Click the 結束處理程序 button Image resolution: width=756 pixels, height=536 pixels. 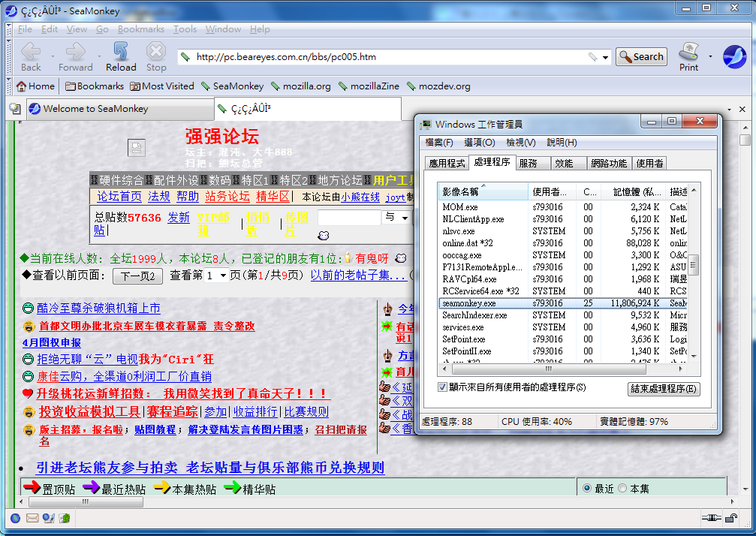coord(664,389)
